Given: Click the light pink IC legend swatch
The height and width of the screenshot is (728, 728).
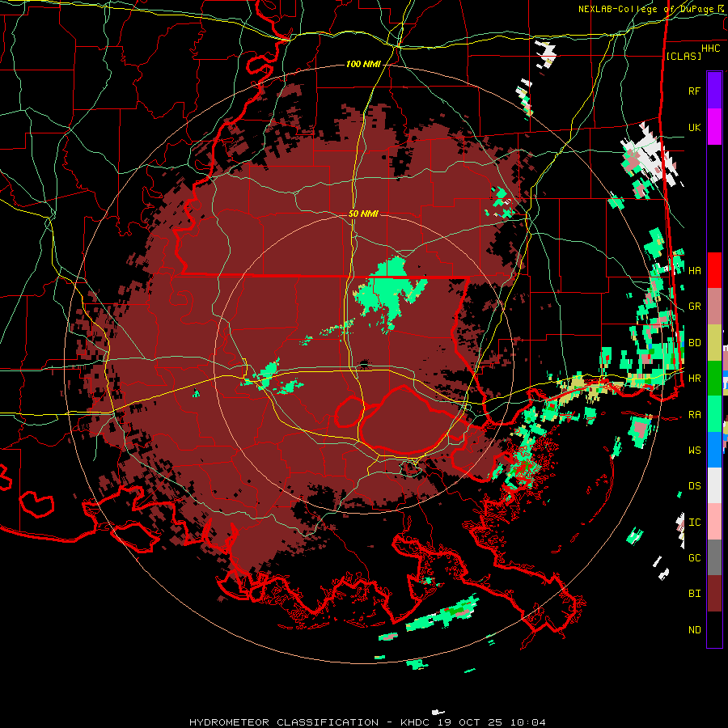Looking at the screenshot, I should 714,522.
